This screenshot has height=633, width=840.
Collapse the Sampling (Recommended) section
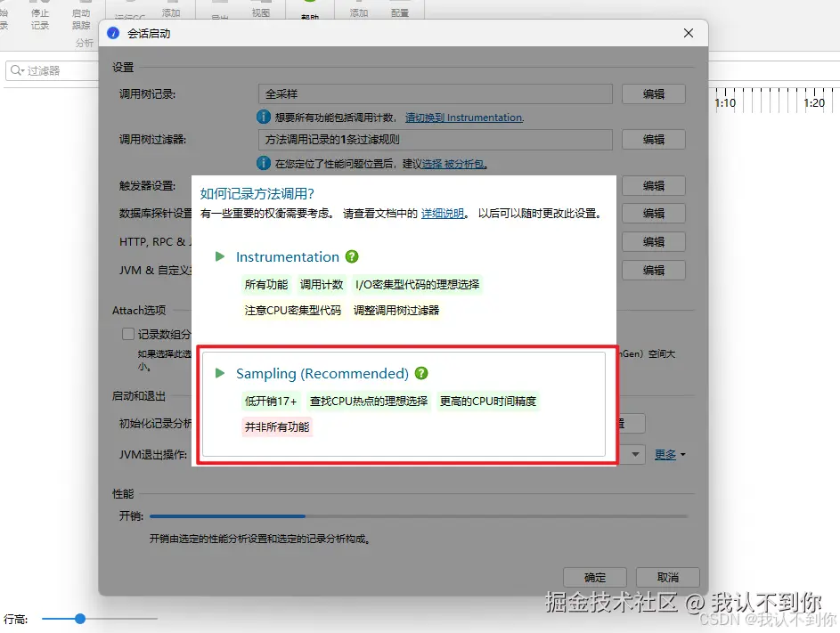click(219, 373)
